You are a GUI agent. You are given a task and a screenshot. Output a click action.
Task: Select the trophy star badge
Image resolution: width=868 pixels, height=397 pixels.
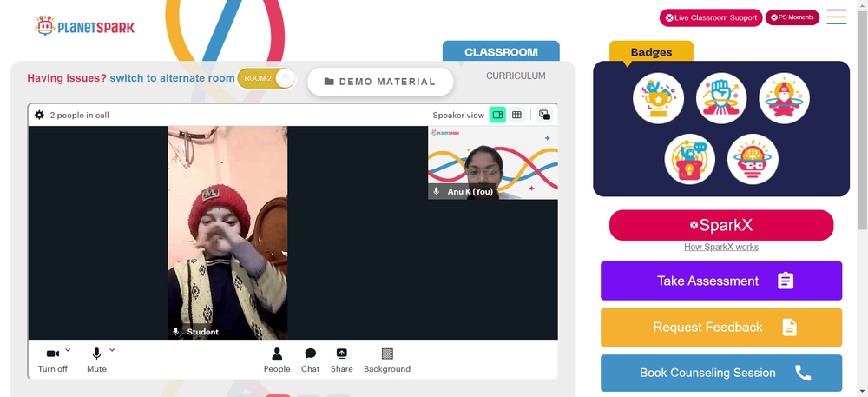pos(658,98)
